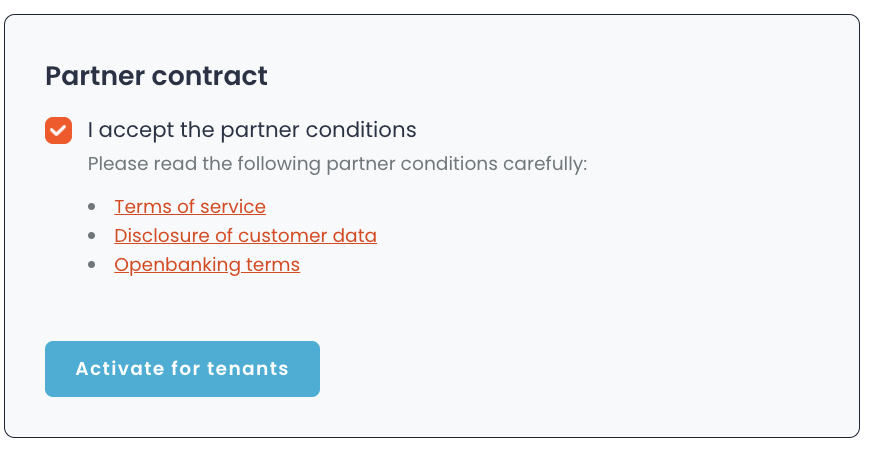Click the word "Activate" on the blue button
The height and width of the screenshot is (452, 874).
pyautogui.click(x=119, y=369)
